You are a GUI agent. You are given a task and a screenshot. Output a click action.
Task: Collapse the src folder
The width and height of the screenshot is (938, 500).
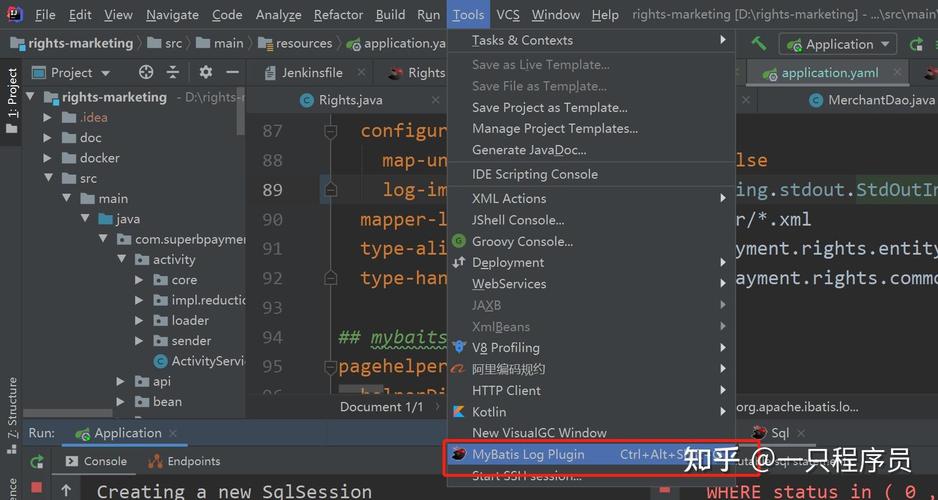pyautogui.click(x=48, y=178)
